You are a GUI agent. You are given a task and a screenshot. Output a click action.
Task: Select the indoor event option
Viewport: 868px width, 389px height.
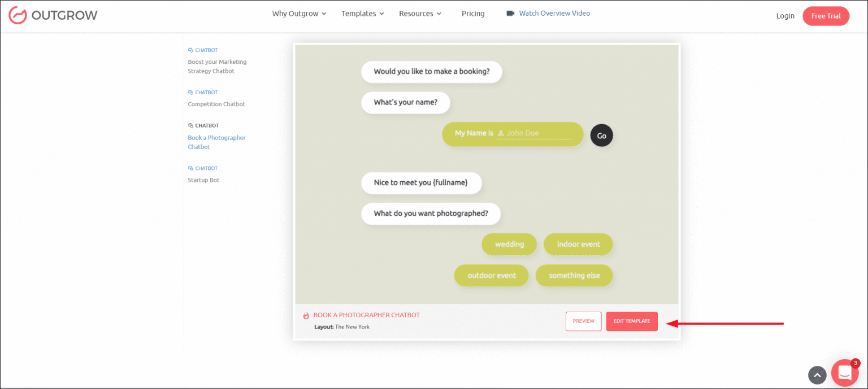(x=578, y=244)
